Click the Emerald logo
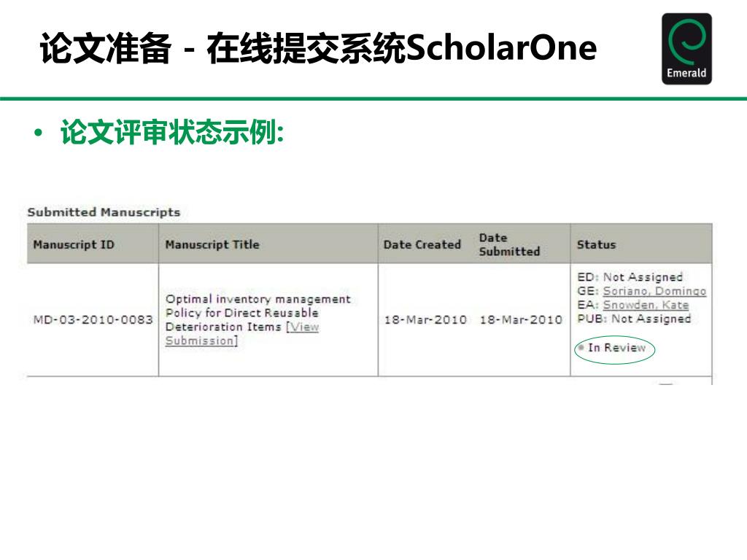 tap(686, 49)
